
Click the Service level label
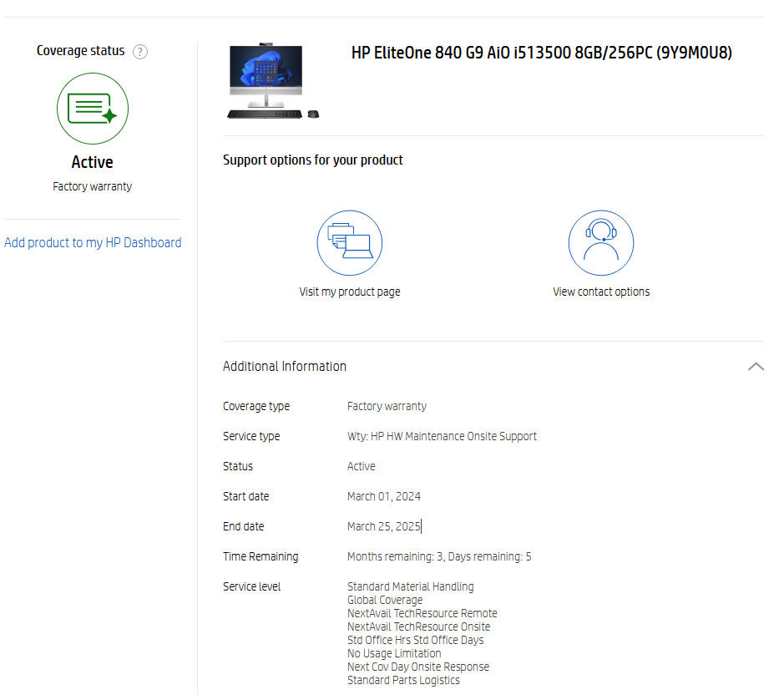(x=251, y=586)
